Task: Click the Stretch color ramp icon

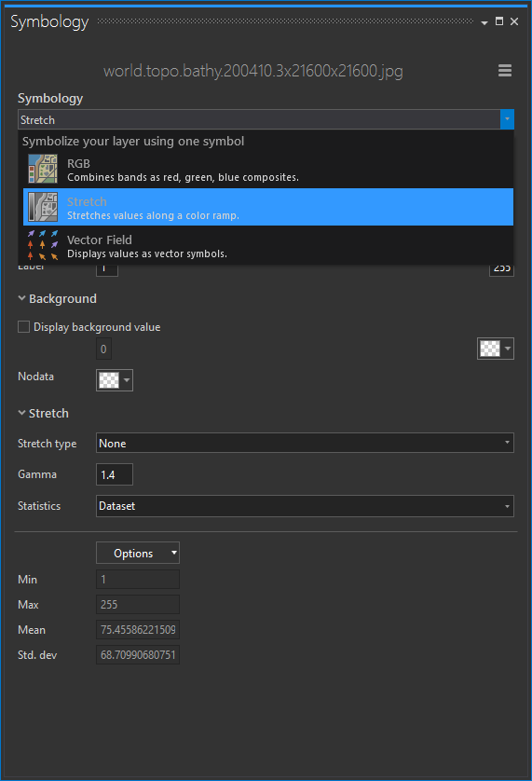Action: click(x=42, y=207)
